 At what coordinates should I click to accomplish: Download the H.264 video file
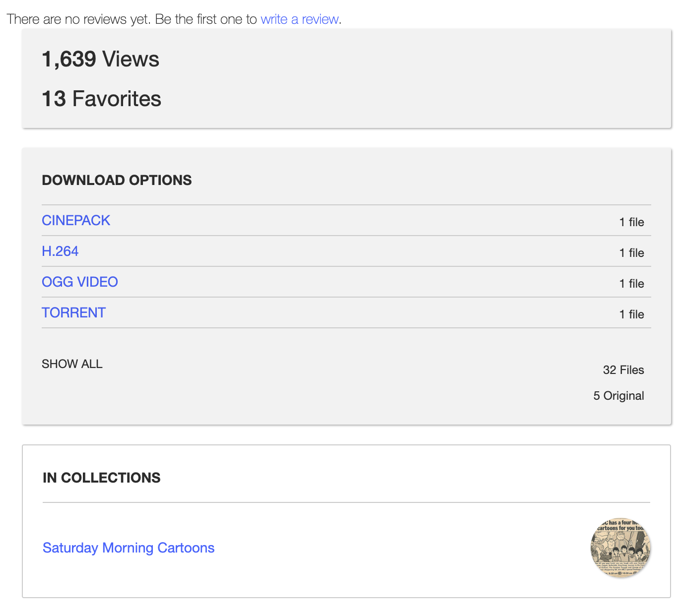[60, 251]
